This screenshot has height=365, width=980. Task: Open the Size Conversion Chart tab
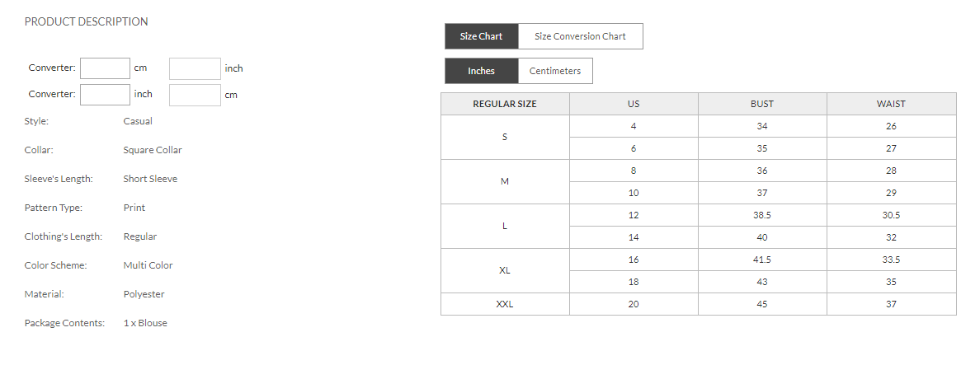coord(580,36)
